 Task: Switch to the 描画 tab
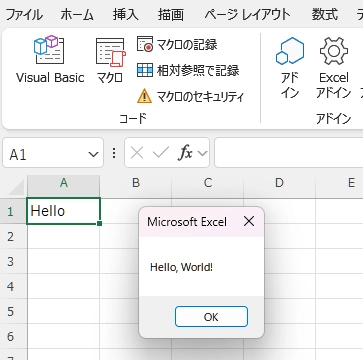click(171, 15)
